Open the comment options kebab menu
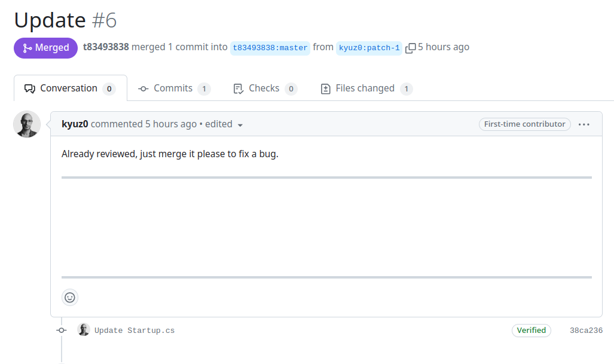Screen dimensions: 614x364 point(584,124)
